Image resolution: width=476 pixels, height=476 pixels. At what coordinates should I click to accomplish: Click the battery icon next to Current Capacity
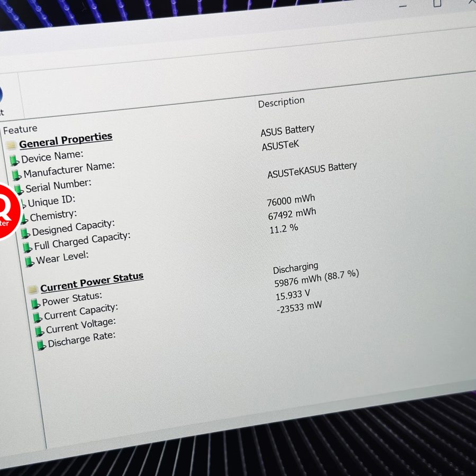(38, 317)
